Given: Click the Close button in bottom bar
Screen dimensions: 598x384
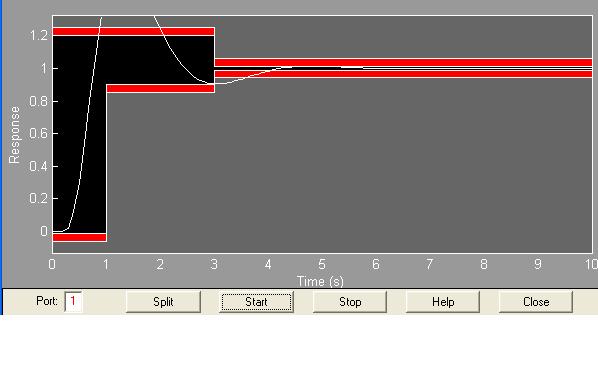Looking at the screenshot, I should coord(536,302).
